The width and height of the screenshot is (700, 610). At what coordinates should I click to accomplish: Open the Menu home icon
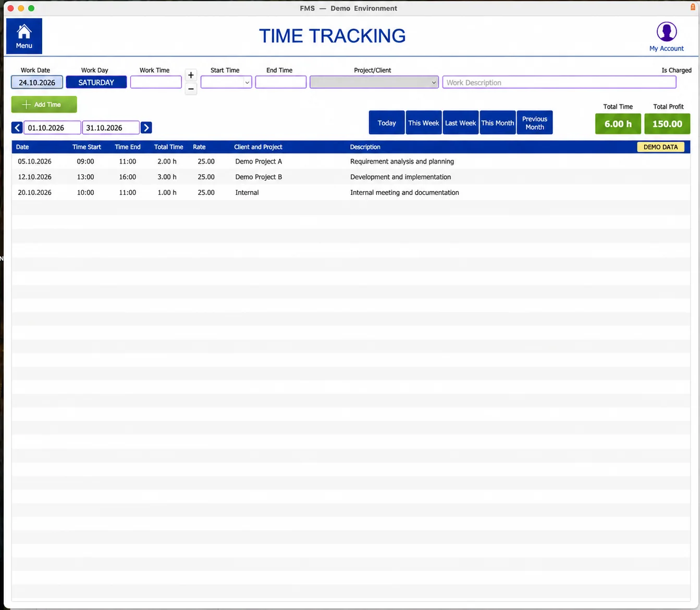(24, 36)
